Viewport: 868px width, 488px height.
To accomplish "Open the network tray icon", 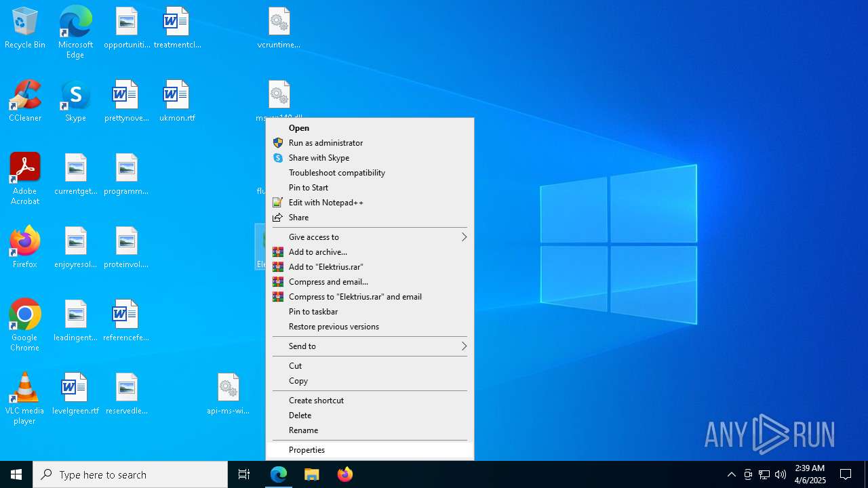I will [x=764, y=474].
